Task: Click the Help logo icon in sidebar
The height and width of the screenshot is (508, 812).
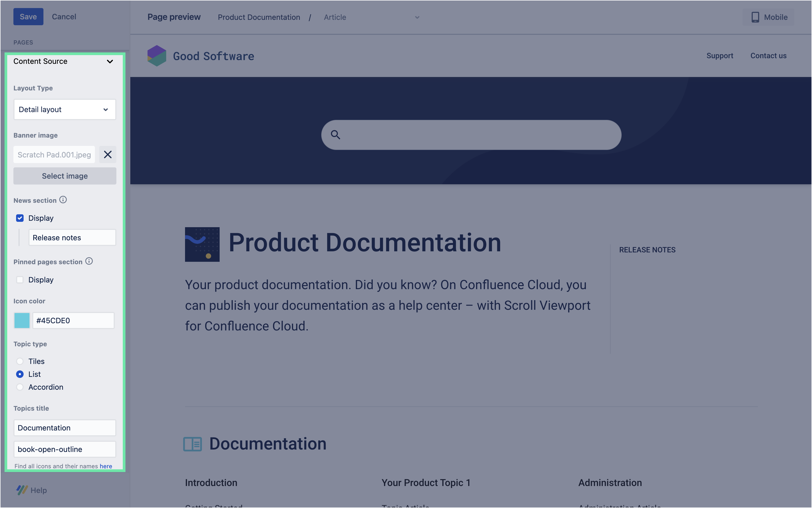Action: click(x=22, y=490)
